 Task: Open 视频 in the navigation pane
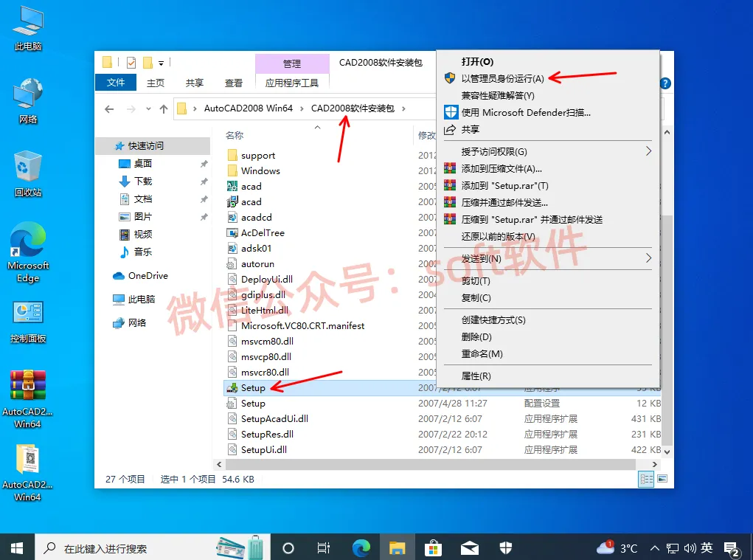(x=142, y=234)
